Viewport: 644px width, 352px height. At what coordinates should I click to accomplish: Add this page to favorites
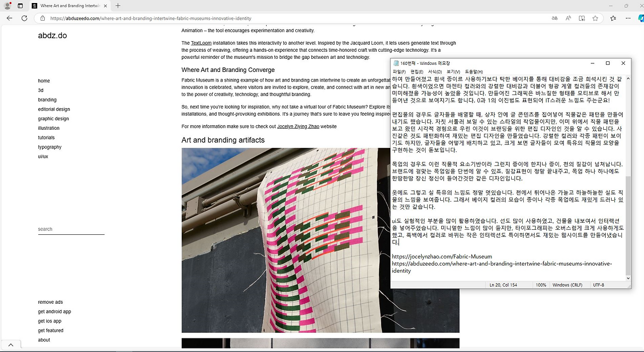[595, 18]
